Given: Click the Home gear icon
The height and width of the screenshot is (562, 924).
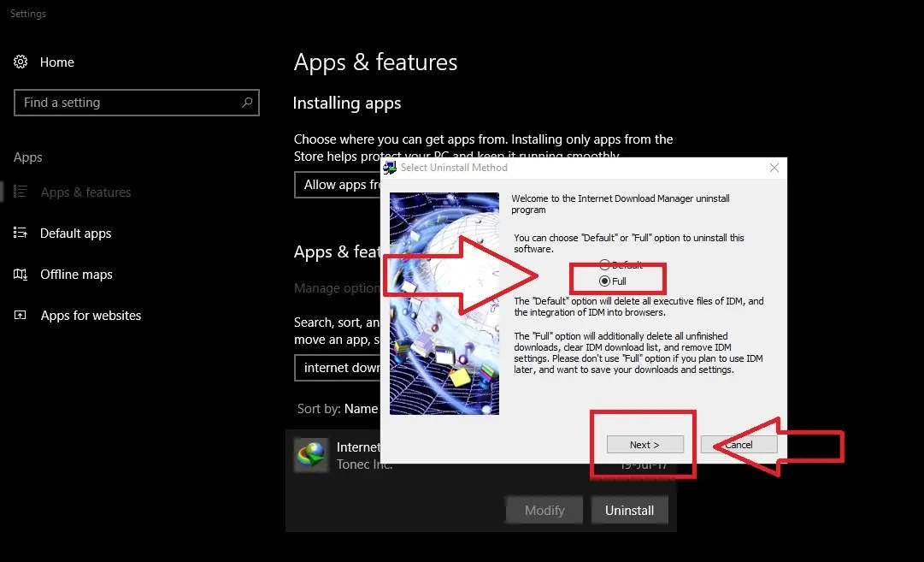Looking at the screenshot, I should pos(21,62).
